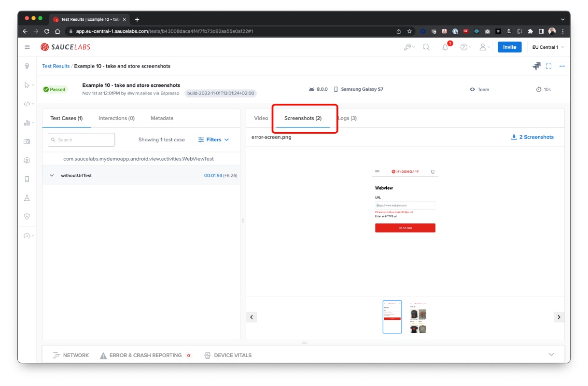Open ERROR & CRASH REPORTING section
The image size is (588, 386).
pyautogui.click(x=145, y=355)
